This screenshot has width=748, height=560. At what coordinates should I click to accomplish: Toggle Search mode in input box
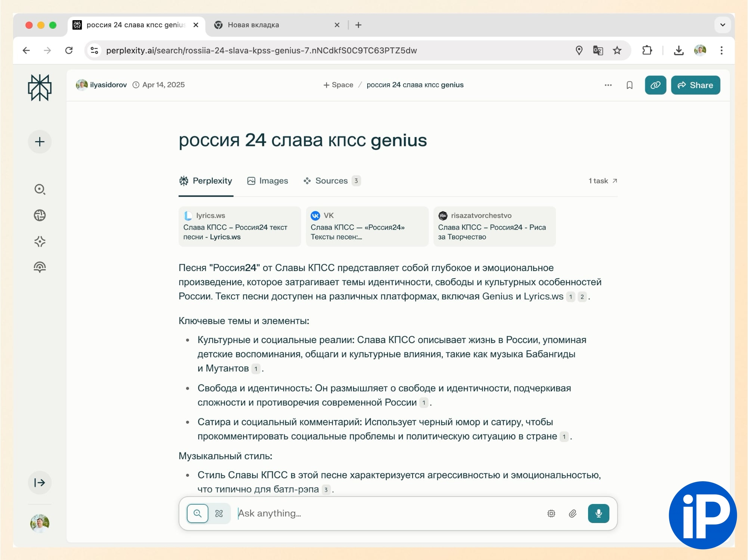point(197,513)
